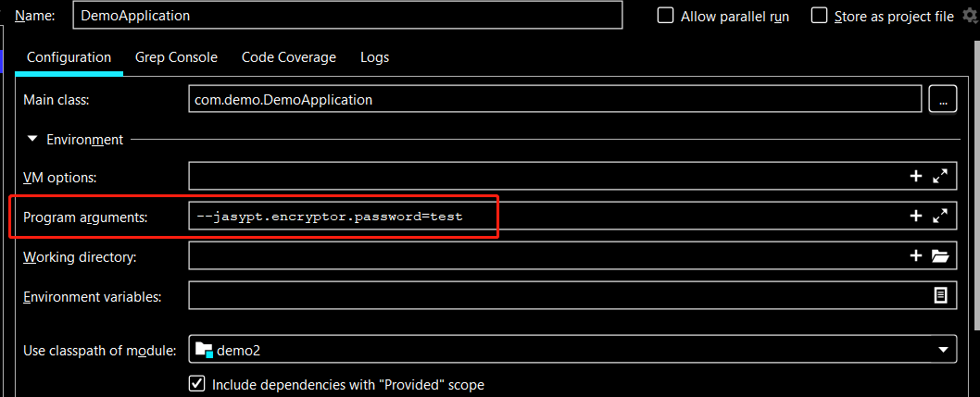Insert macro in Working directory field

point(915,256)
